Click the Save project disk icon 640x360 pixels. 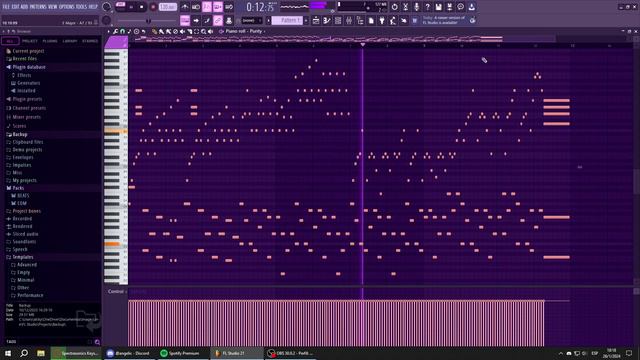point(438,7)
